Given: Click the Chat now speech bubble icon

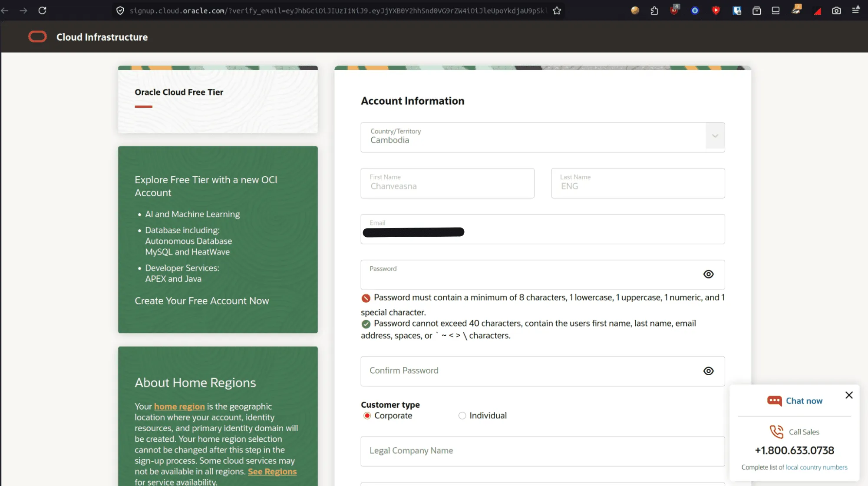Looking at the screenshot, I should pyautogui.click(x=774, y=400).
